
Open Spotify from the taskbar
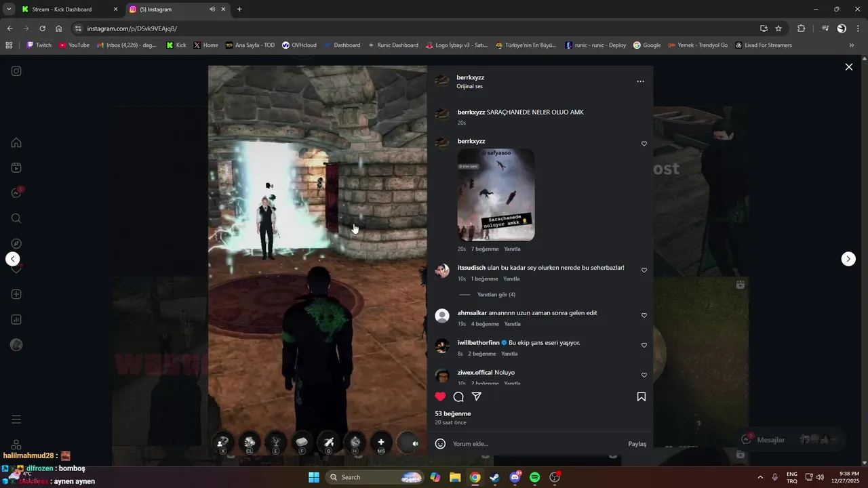(534, 477)
